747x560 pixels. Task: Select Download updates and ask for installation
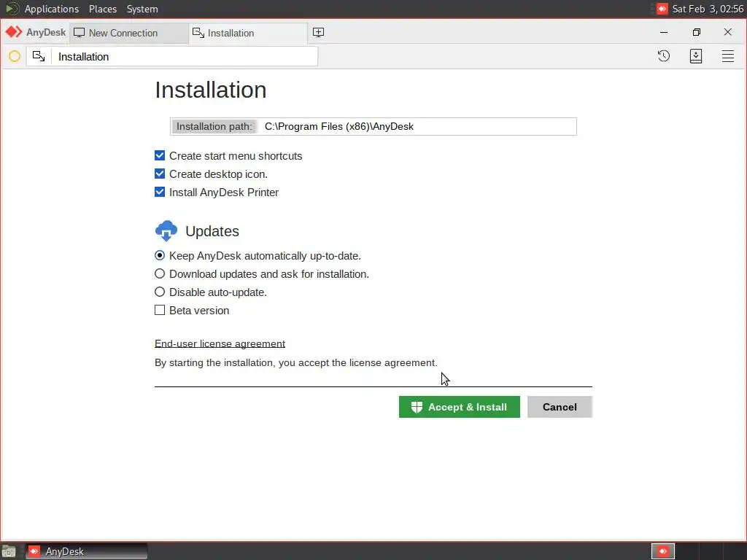click(160, 274)
